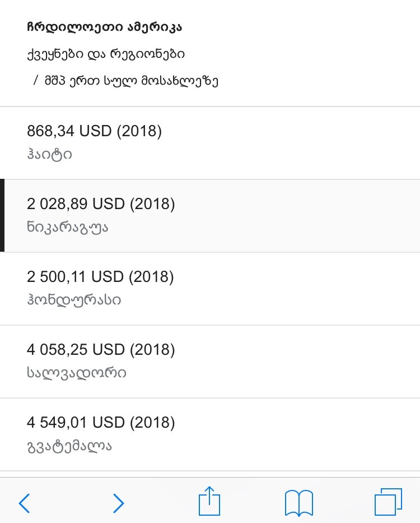Choose the სალვადორი country name
The width and height of the screenshot is (420, 523).
click(x=77, y=373)
